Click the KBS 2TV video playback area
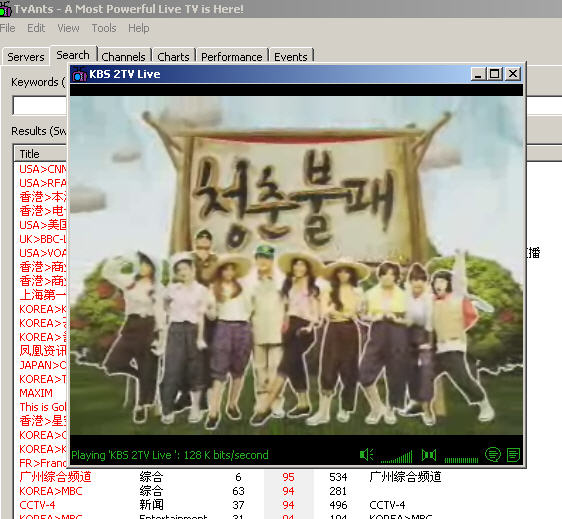562x519 pixels. click(x=296, y=265)
